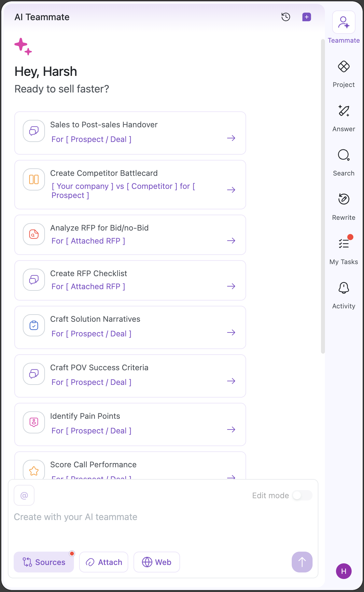This screenshot has height=592, width=364.
Task: Open the Answer sidebar tool
Action: pyautogui.click(x=343, y=118)
